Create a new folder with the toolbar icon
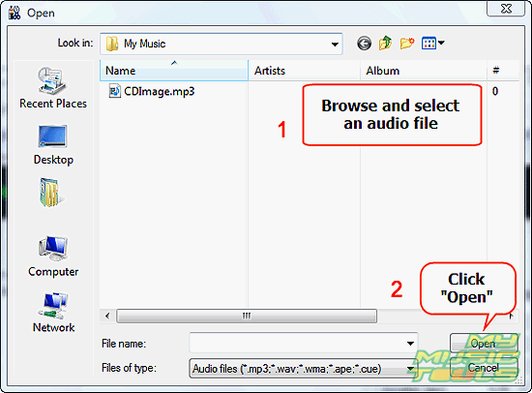532x393 pixels. (407, 44)
